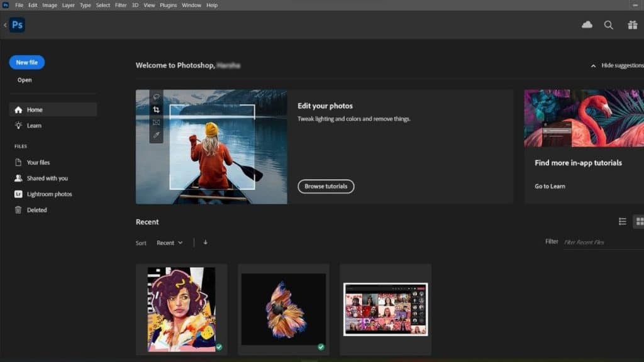Open the Window menu
Viewport: 644px width, 362px height.
191,5
